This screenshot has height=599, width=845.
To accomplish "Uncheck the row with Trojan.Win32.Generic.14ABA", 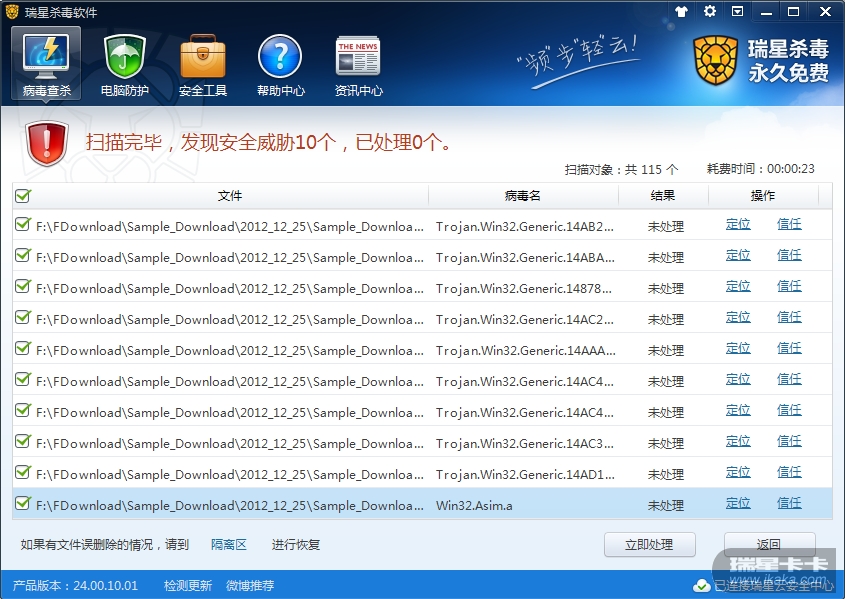I will point(23,255).
